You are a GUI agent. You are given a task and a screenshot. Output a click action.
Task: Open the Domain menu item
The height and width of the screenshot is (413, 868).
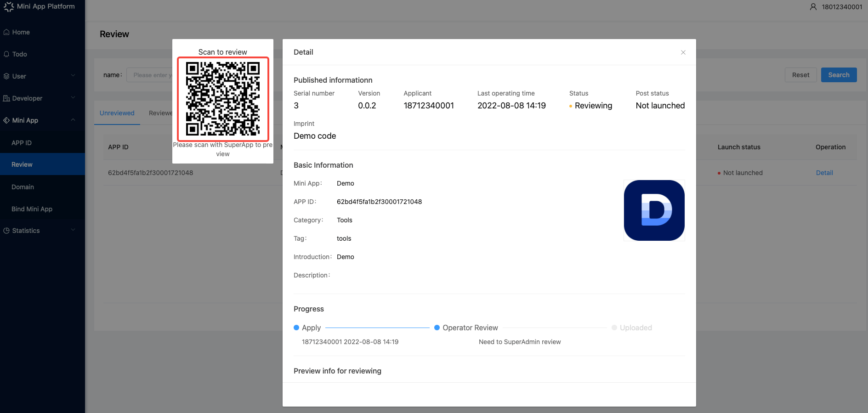coord(42,187)
